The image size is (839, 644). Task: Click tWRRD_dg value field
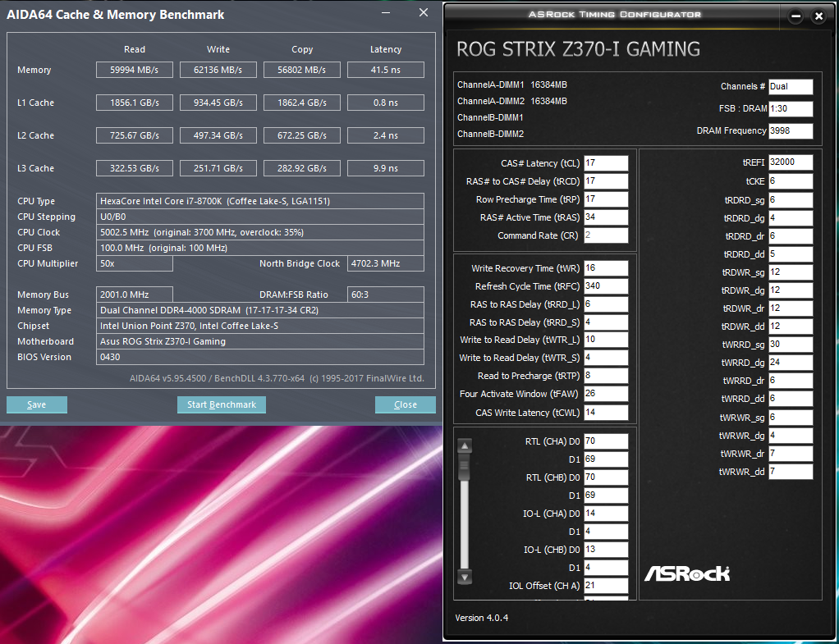791,363
